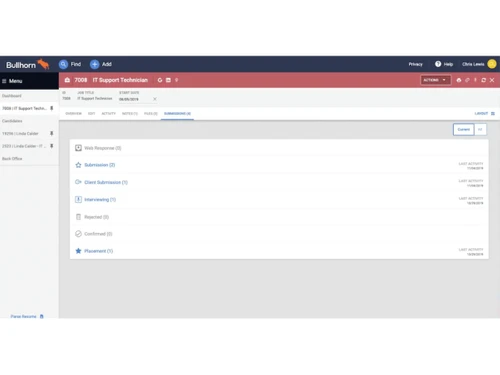Viewport: 500px width, 375px height.
Task: Switch to the Edit tab
Action: 91,114
